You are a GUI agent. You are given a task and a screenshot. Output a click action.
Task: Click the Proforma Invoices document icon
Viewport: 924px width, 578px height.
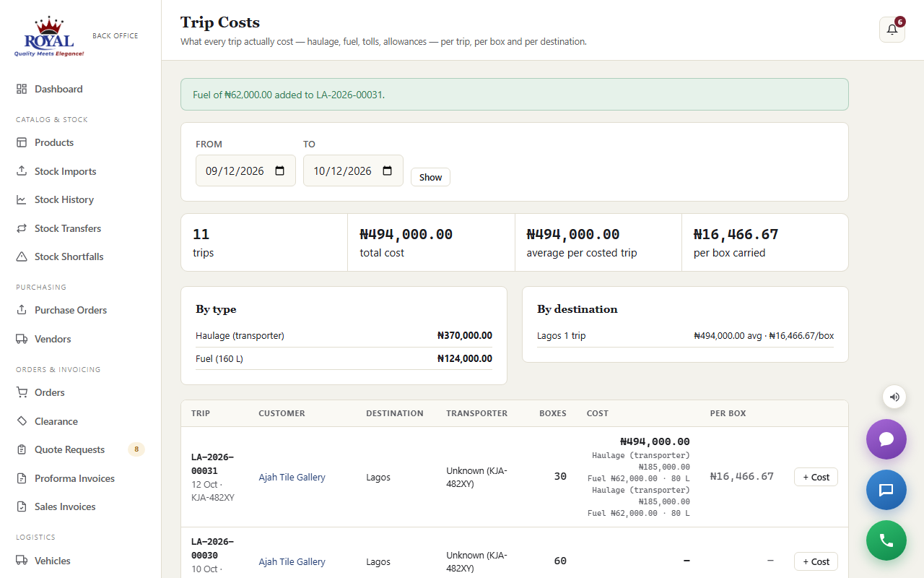tap(22, 478)
